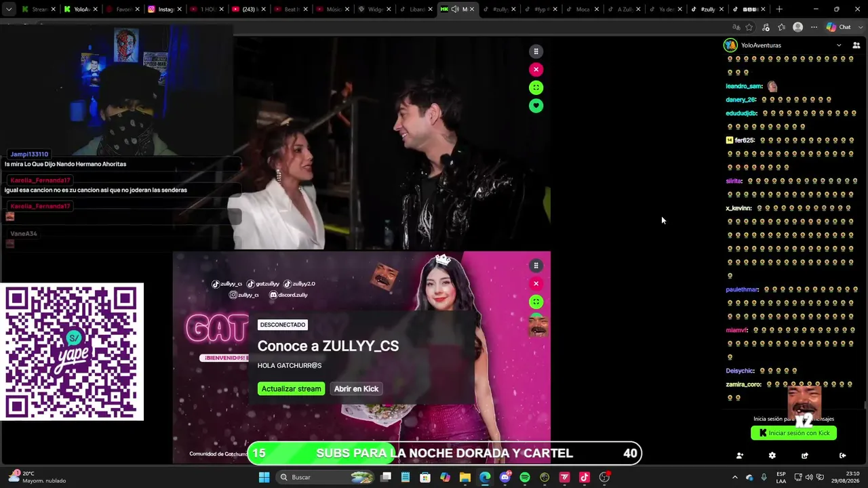Switch to the Beat browser tab
This screenshot has height=488, width=868.
tap(292, 9)
